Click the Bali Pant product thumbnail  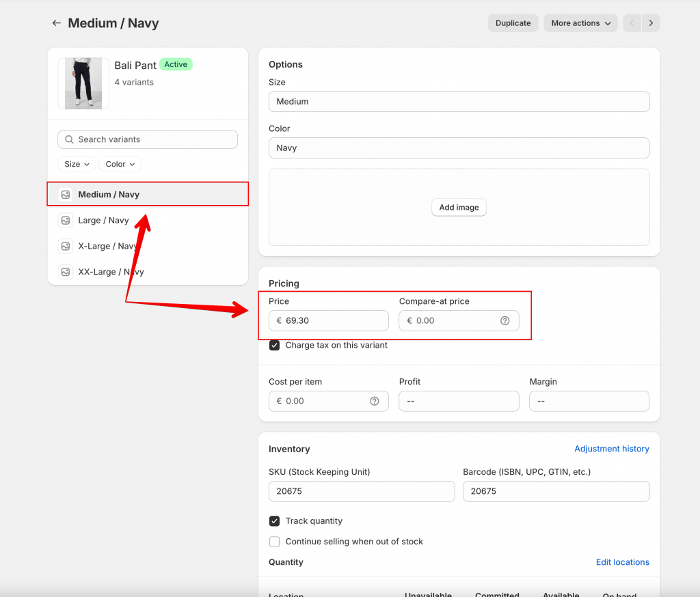tap(83, 83)
